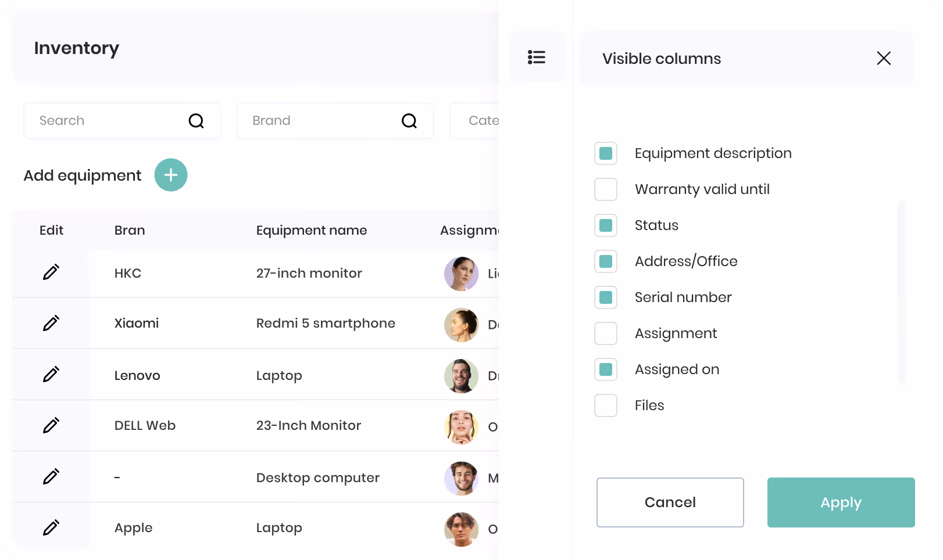Click the partially visible Category filter field
Image resolution: width=943 pixels, height=560 pixels.
pyautogui.click(x=474, y=121)
